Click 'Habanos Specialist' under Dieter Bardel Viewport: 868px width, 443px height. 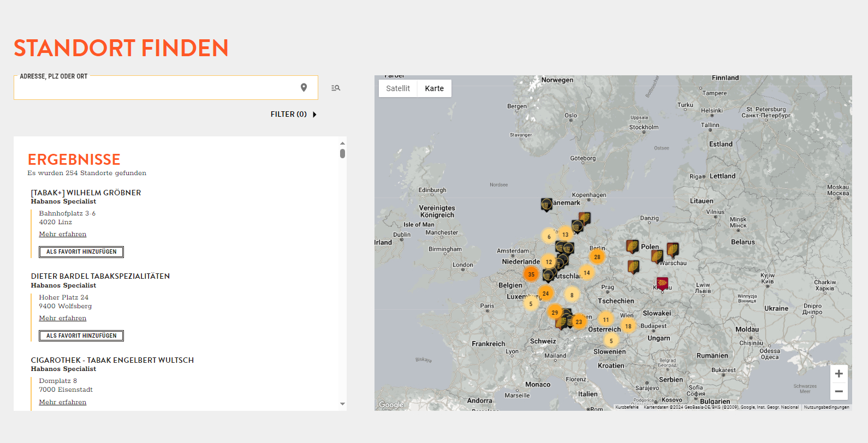(63, 285)
